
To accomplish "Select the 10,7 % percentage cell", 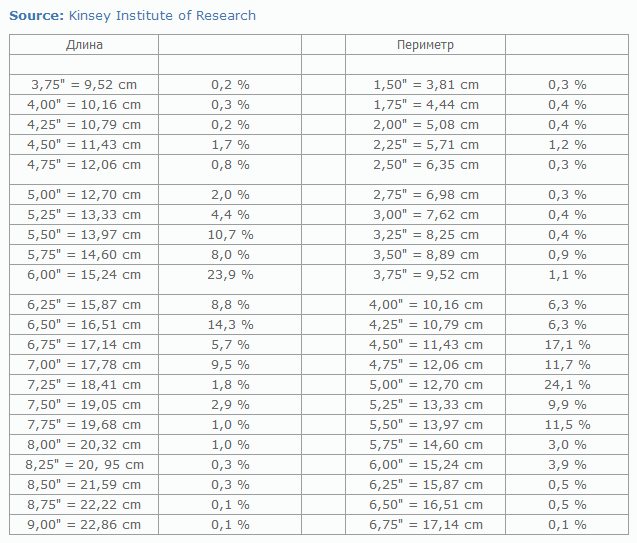I will 230,234.
